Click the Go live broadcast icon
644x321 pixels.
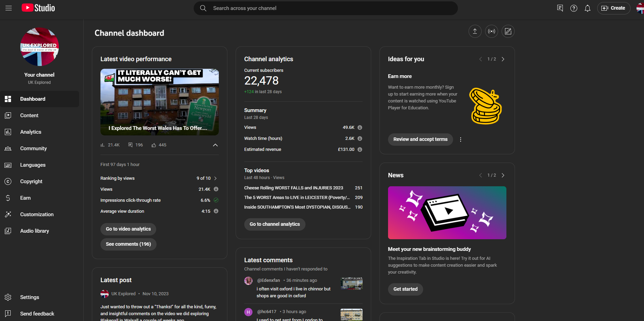492,31
